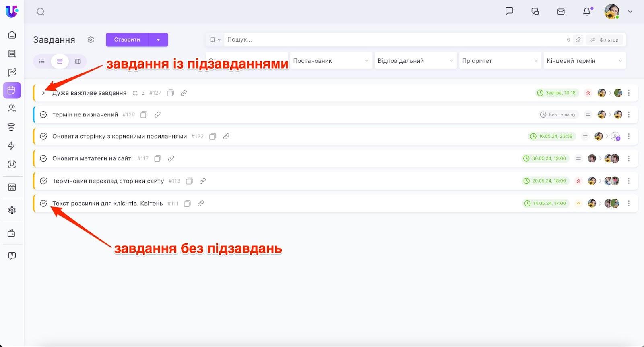Copy task #127 with the copy icon

pyautogui.click(x=170, y=93)
